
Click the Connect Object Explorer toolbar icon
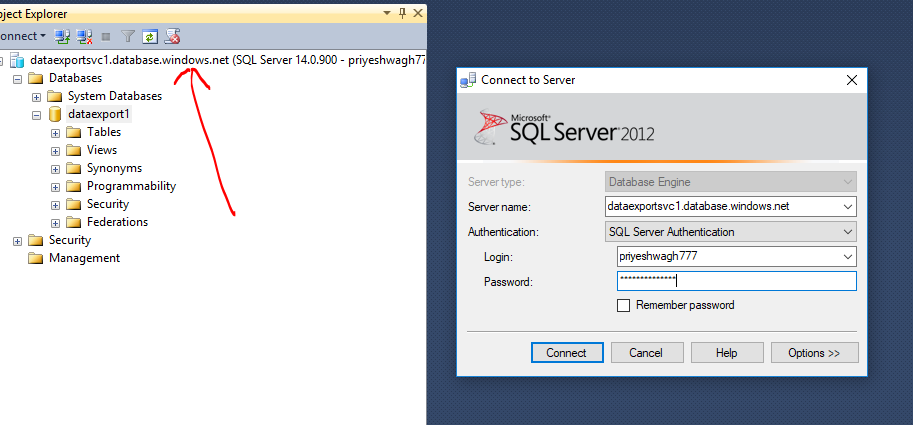pyautogui.click(x=62, y=37)
